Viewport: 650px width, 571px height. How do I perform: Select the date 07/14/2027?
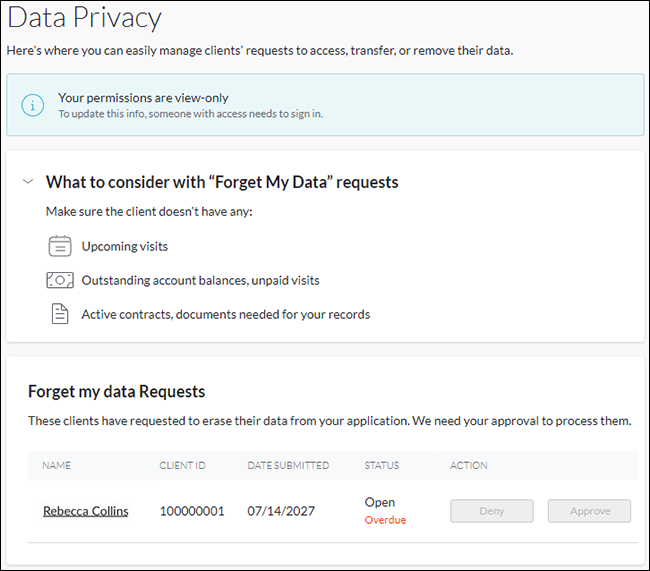pos(281,511)
